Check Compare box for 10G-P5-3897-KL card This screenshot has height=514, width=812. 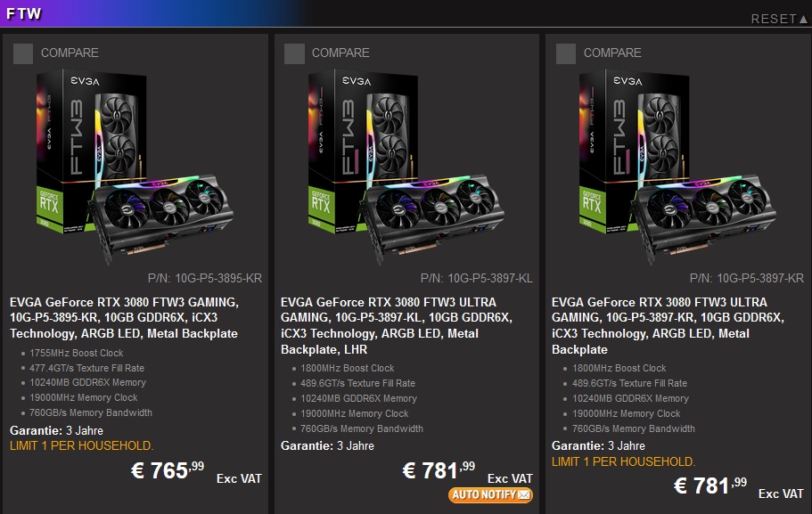pos(294,53)
